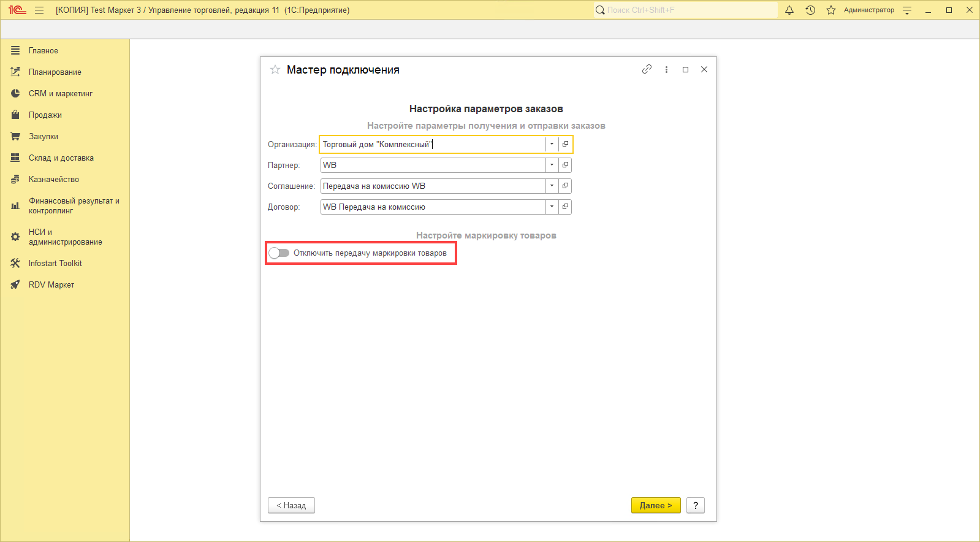
Task: Open the Планирование section
Action: tap(65, 72)
